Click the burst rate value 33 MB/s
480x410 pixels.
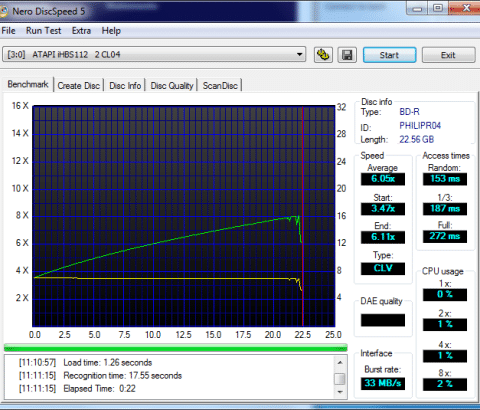[383, 383]
